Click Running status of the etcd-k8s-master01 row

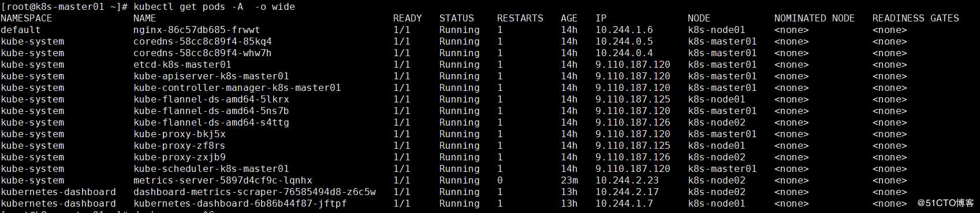(x=460, y=65)
